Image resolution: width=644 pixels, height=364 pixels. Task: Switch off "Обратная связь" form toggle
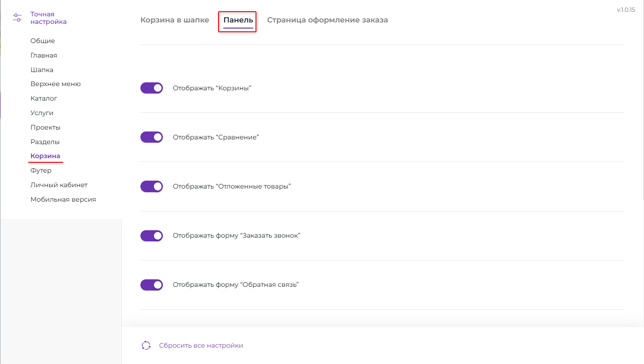(x=152, y=284)
